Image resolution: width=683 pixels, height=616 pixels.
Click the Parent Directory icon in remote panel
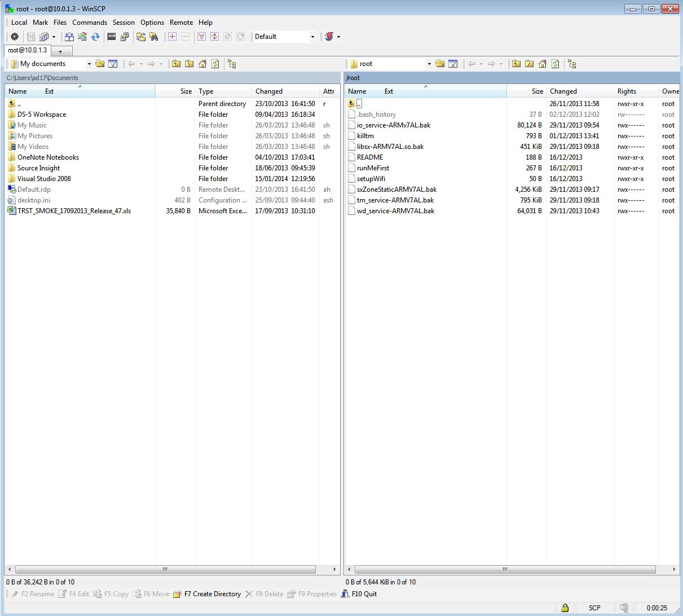pos(516,64)
